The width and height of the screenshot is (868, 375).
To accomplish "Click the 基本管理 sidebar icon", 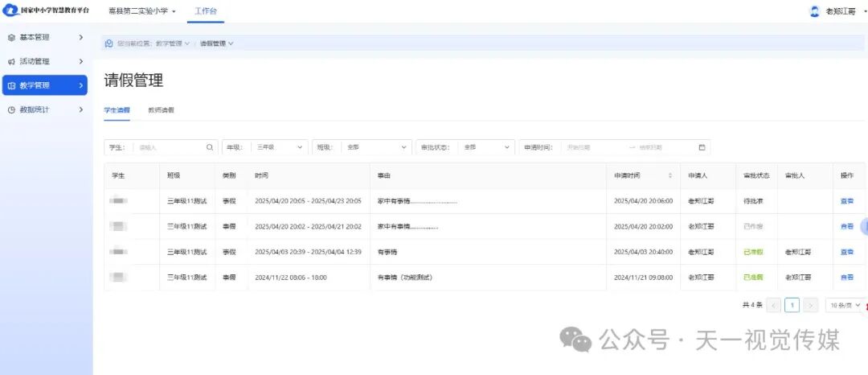I will click(11, 37).
